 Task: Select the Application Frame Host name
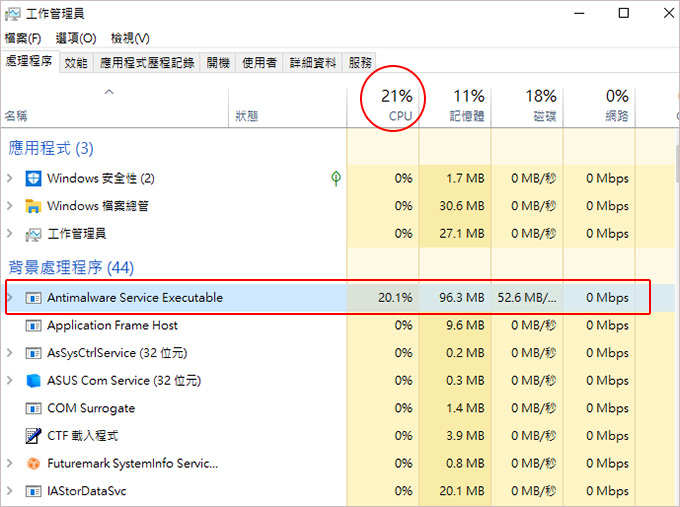pyautogui.click(x=112, y=325)
